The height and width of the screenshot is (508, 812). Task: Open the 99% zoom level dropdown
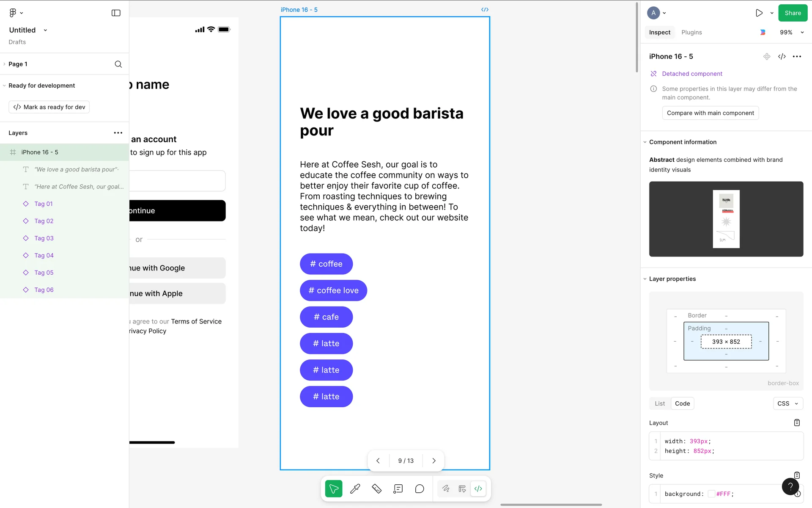pyautogui.click(x=792, y=32)
